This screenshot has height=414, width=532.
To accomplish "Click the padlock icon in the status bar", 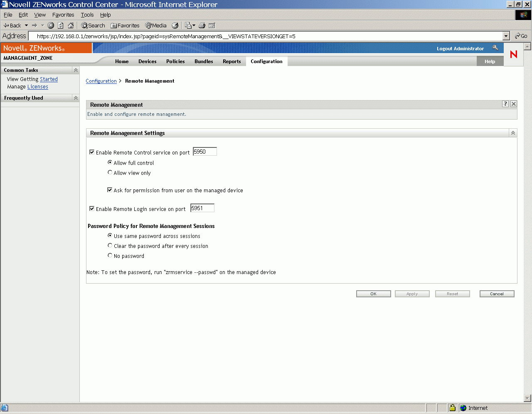I will click(452, 408).
